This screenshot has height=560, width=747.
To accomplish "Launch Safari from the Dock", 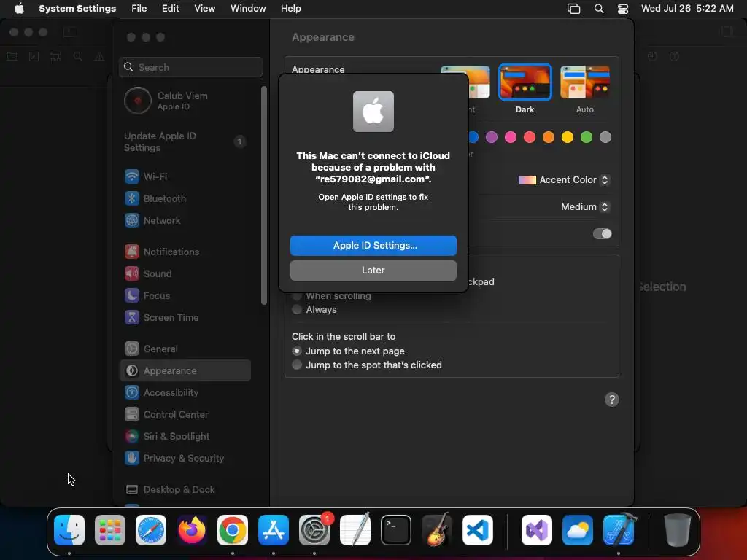I will click(151, 530).
